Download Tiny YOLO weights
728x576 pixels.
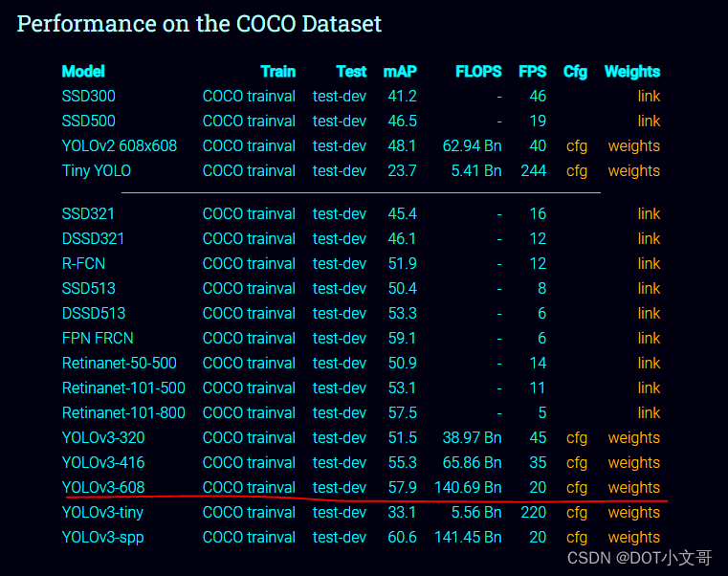[x=633, y=171]
